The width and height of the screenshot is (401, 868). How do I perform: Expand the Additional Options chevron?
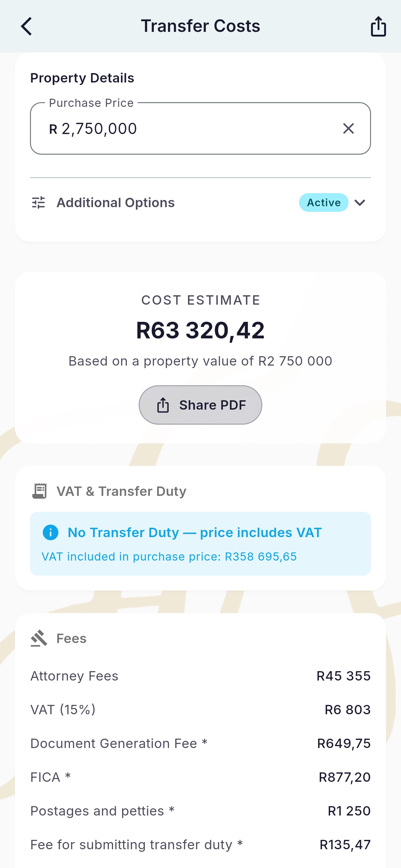(359, 202)
